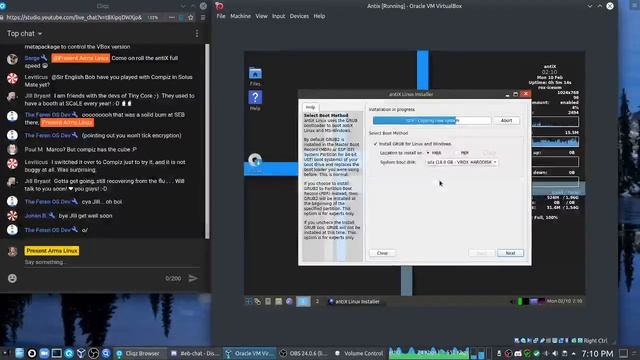Screen dimensions: 640x360
Task: Click the greyed Back button in installer
Action: click(482, 253)
